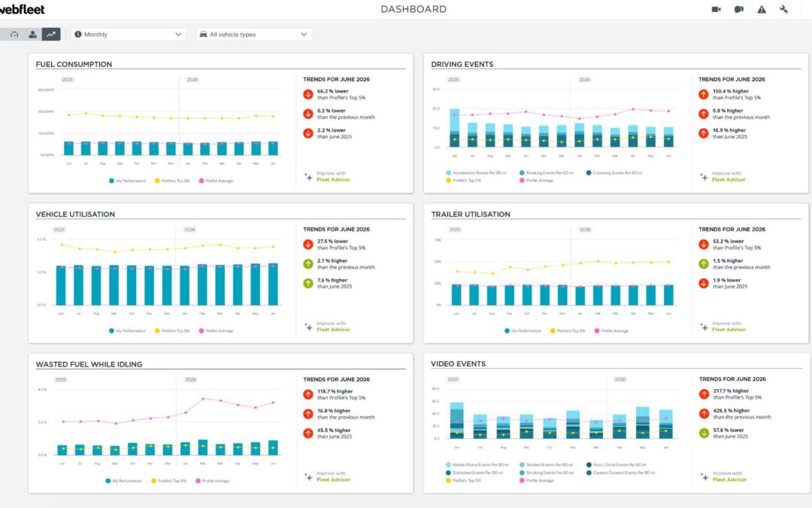This screenshot has width=812, height=508.
Task: Toggle Profile Average legend in Trailer Utilisation
Action: [611, 330]
